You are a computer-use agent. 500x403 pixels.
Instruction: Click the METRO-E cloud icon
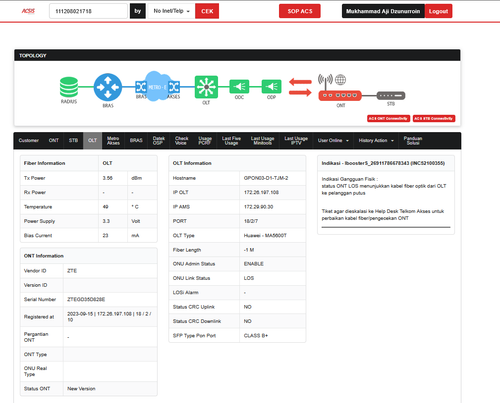(157, 86)
